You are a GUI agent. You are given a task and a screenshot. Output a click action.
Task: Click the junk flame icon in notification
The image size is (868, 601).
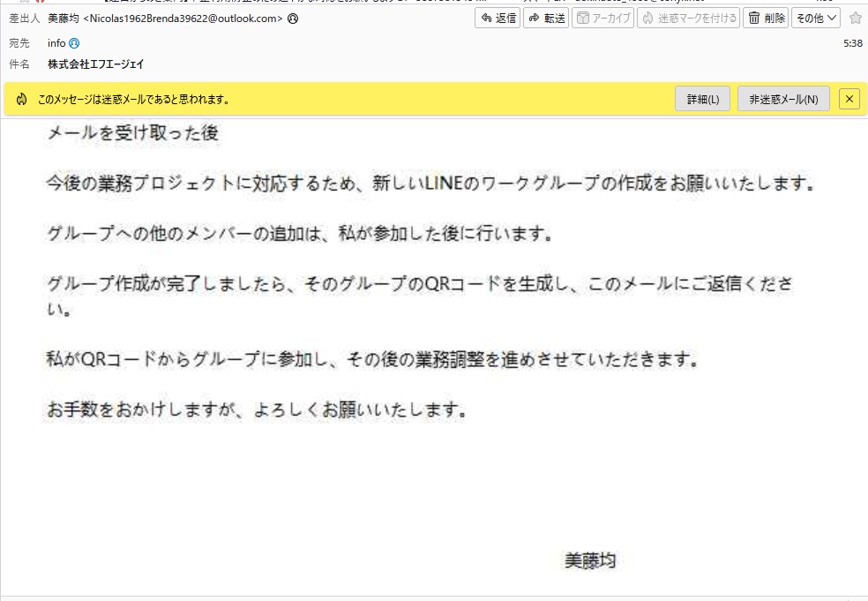point(21,99)
